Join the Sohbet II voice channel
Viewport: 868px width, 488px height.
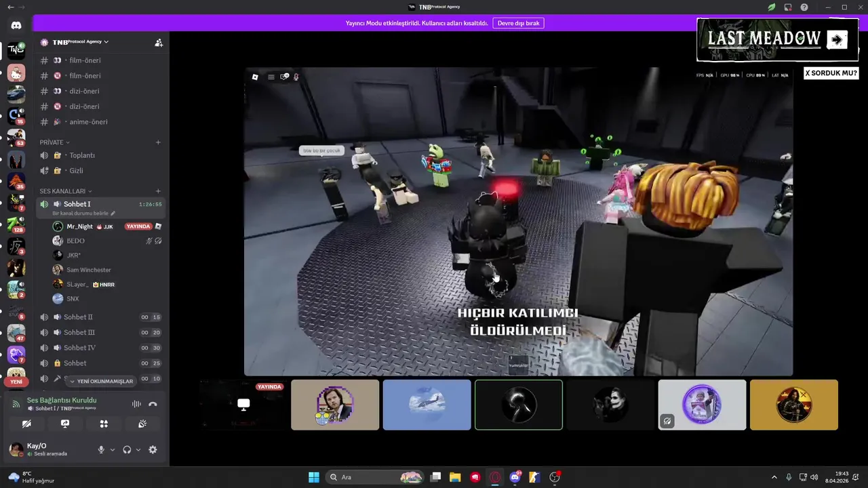102,317
